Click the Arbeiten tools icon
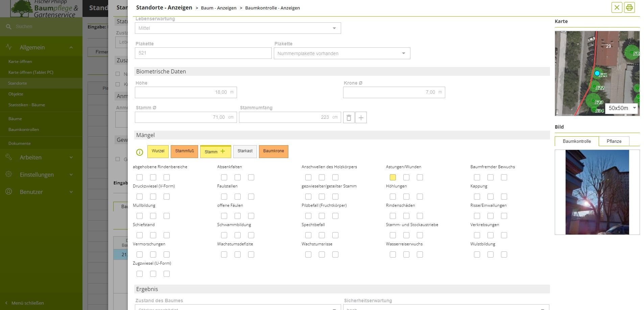 (x=9, y=157)
